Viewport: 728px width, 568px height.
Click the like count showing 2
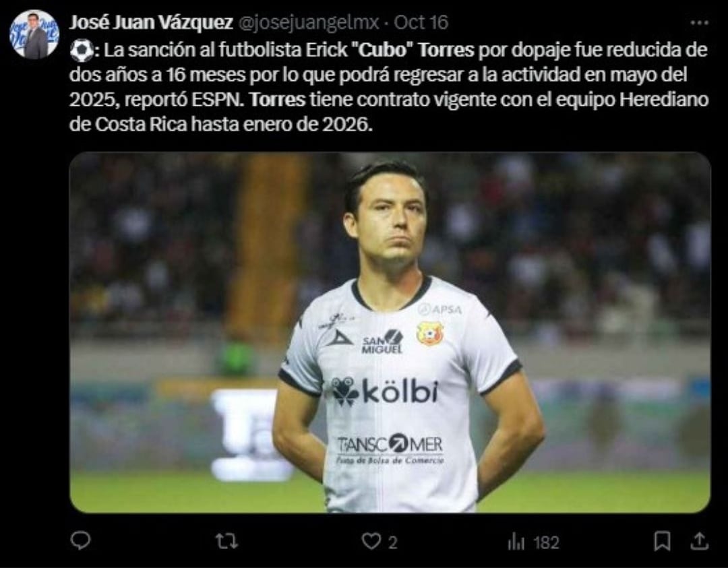coord(393,542)
